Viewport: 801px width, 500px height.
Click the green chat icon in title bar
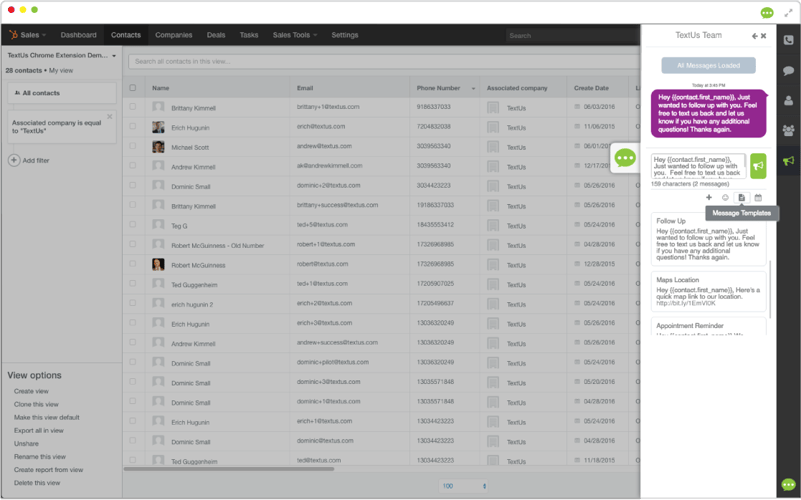click(x=767, y=13)
